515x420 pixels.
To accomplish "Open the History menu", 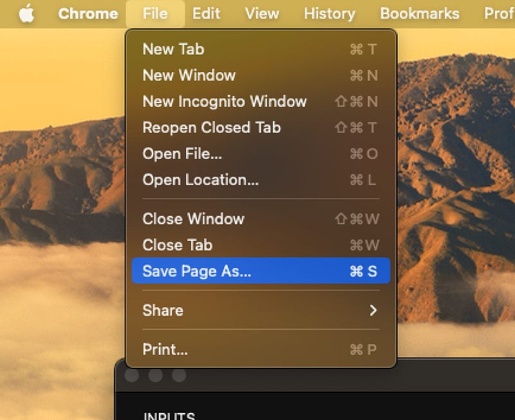I will pos(328,14).
